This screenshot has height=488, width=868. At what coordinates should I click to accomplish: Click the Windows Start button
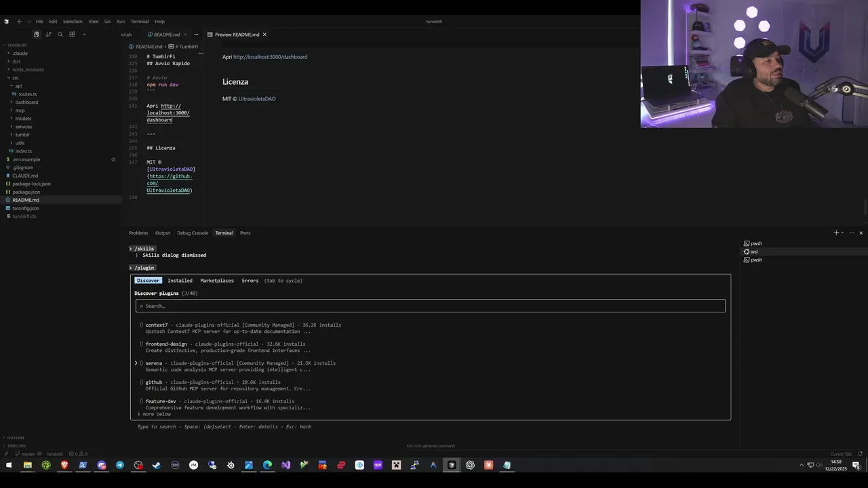pos(9,465)
